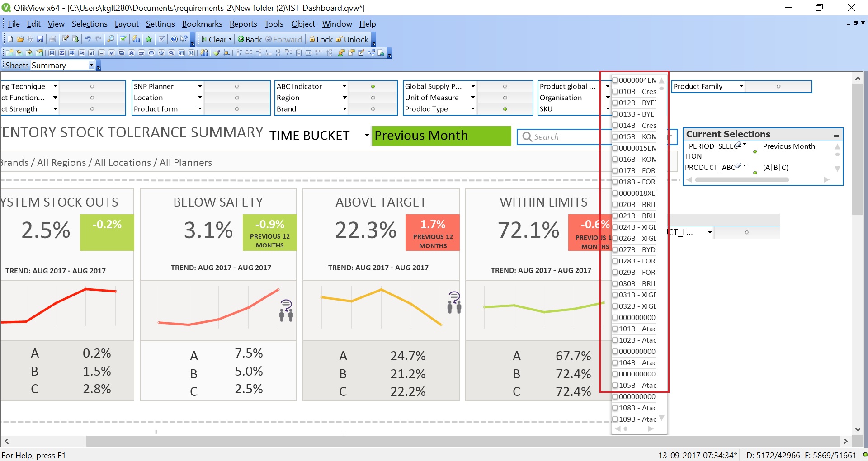The height and width of the screenshot is (461, 868).
Task: Open the Sheets Summary dropdown
Action: 91,65
